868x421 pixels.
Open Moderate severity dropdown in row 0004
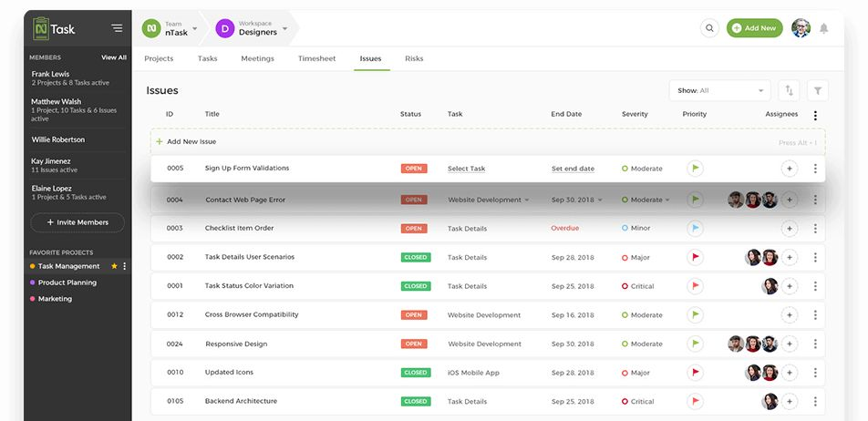tap(646, 200)
